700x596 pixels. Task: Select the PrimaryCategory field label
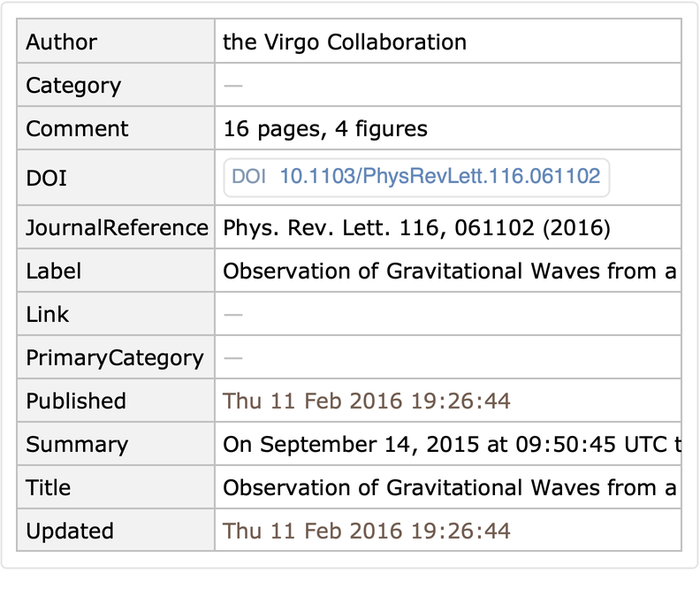tap(115, 358)
